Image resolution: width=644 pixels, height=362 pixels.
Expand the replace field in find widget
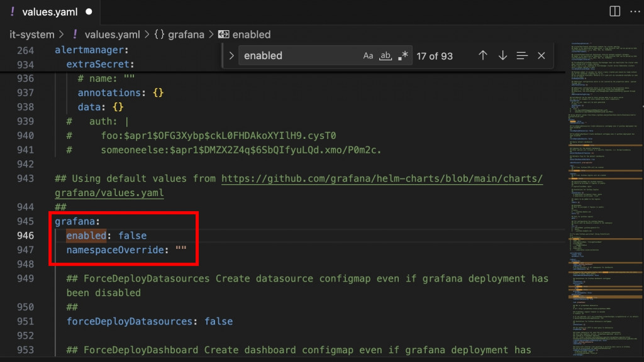(x=231, y=55)
